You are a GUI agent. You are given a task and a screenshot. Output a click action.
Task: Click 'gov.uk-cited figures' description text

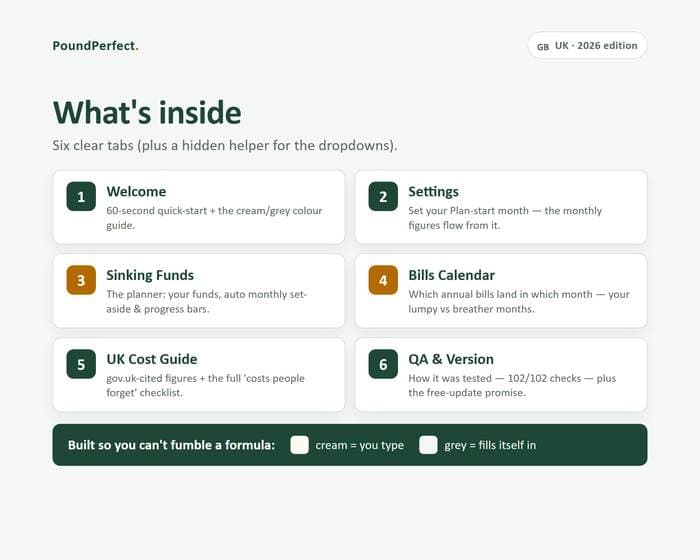[x=205, y=385]
